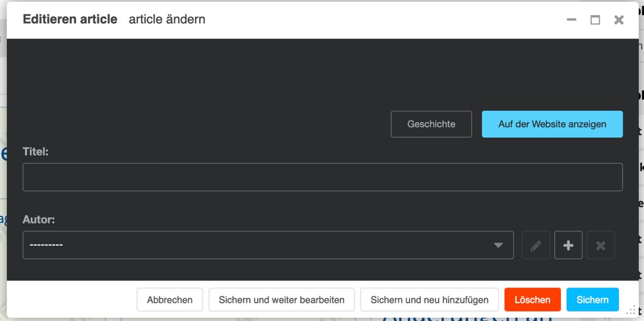Close the Editieren article dialog

coord(619,20)
